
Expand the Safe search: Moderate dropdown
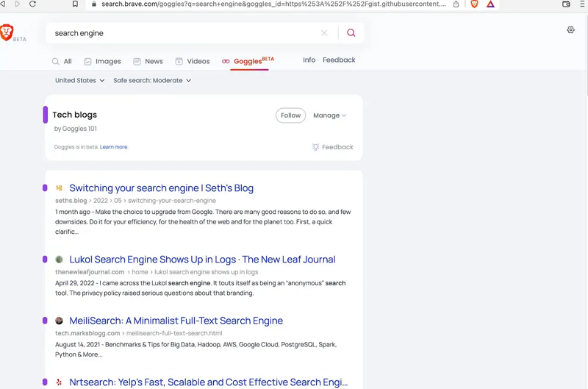152,80
